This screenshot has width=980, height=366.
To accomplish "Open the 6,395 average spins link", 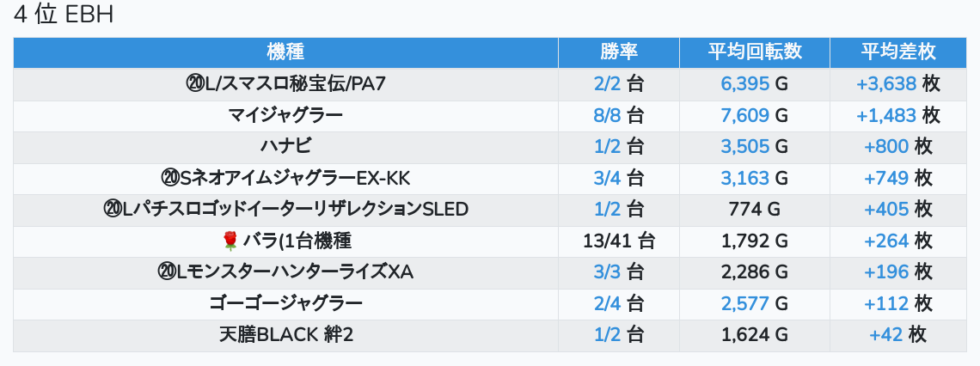I will [x=744, y=83].
